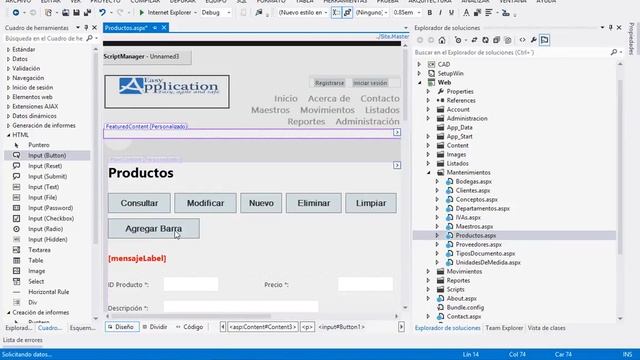Select Input (Button) in HTML toolbox
The image size is (640, 360).
click(47, 156)
